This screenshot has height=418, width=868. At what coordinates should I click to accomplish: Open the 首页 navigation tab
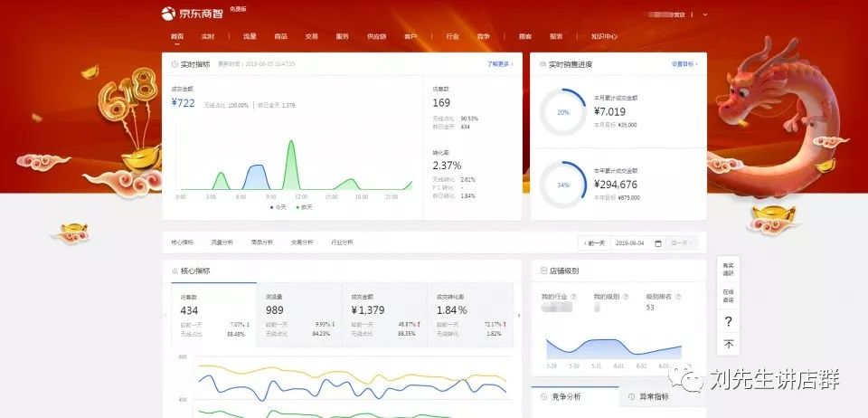coord(177,36)
